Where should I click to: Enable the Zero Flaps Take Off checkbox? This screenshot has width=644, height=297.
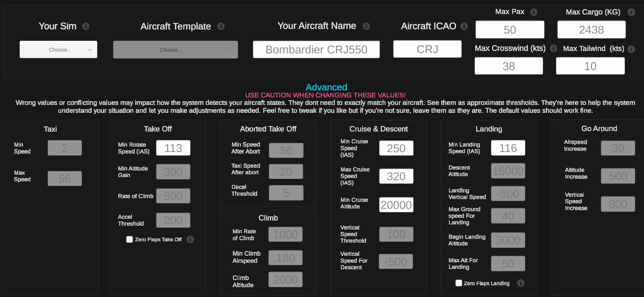[x=130, y=239]
